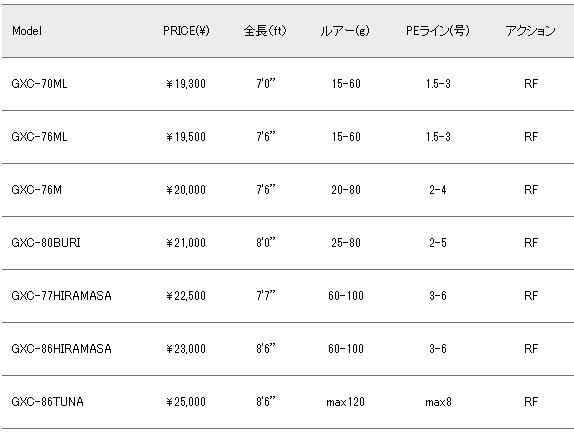Click the ルアー(g) column header
This screenshot has height=436, width=574.
[x=345, y=31]
